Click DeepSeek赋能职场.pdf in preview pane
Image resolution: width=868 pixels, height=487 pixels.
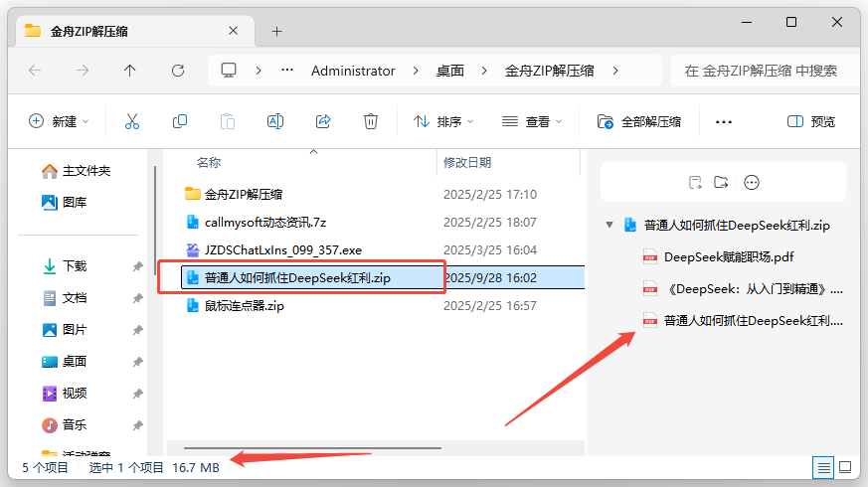pyautogui.click(x=719, y=256)
